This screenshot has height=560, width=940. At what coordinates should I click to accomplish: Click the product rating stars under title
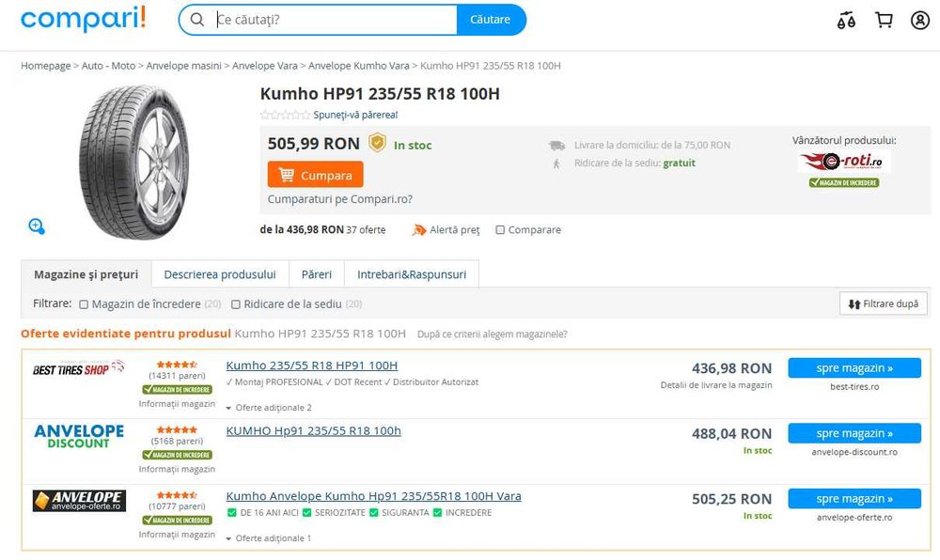pyautogui.click(x=286, y=115)
